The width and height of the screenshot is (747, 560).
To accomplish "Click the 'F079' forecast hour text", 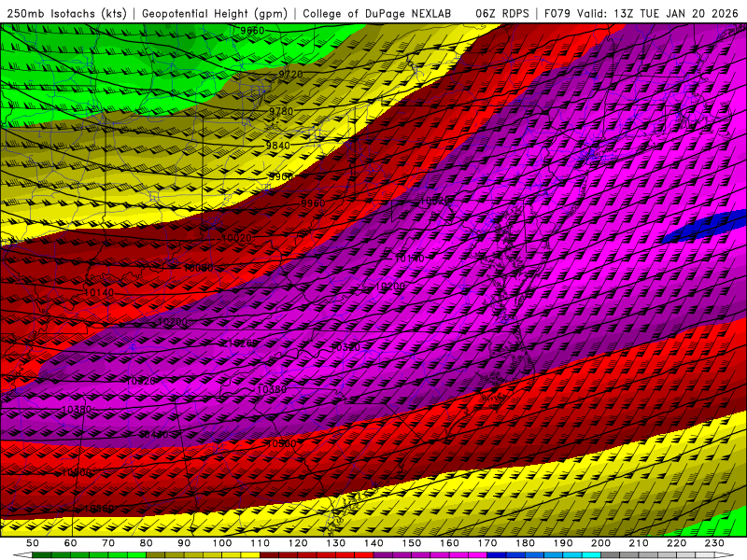I will click(557, 14).
